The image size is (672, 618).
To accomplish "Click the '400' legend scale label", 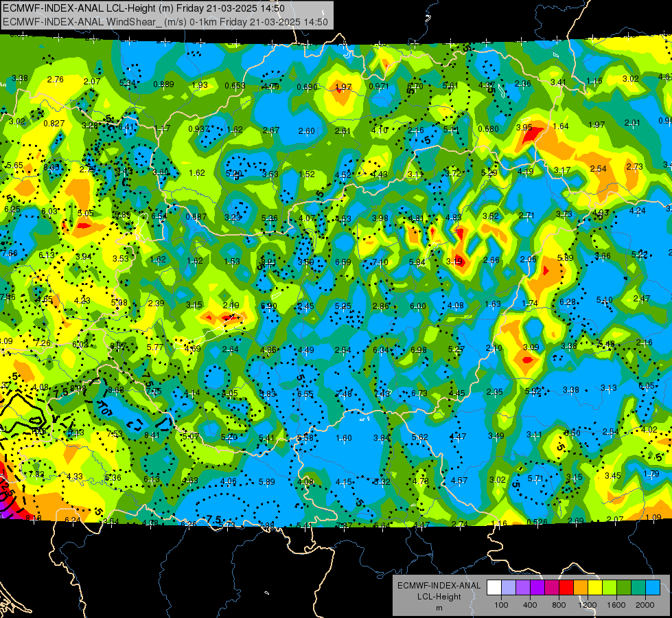I will point(530,605).
